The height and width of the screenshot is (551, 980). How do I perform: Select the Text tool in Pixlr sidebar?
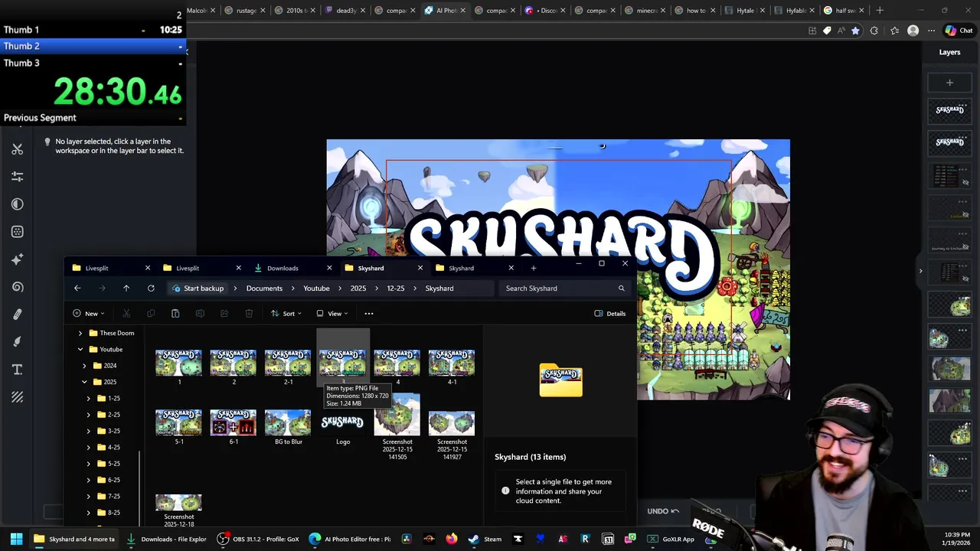click(17, 370)
